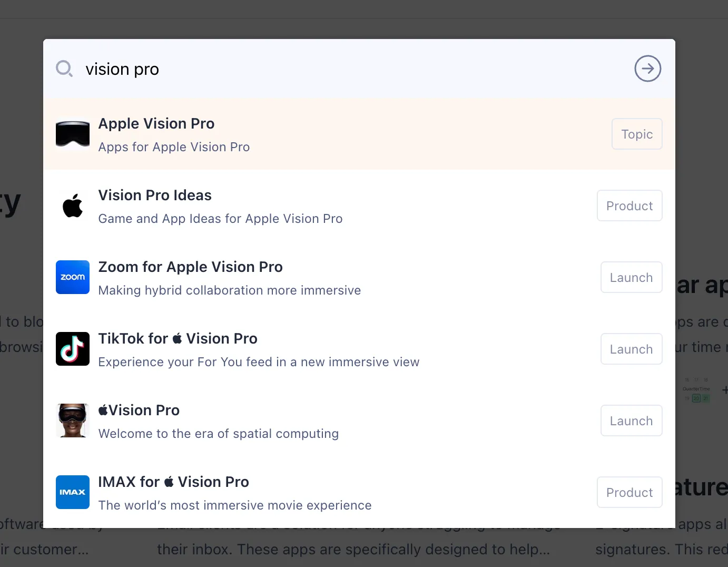Click the Zoom app icon

click(73, 277)
